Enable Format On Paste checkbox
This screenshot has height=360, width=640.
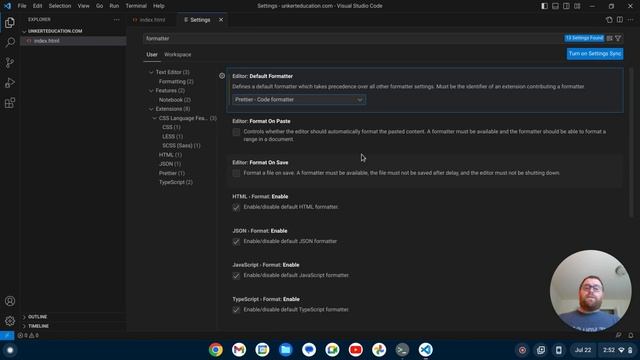click(x=236, y=132)
